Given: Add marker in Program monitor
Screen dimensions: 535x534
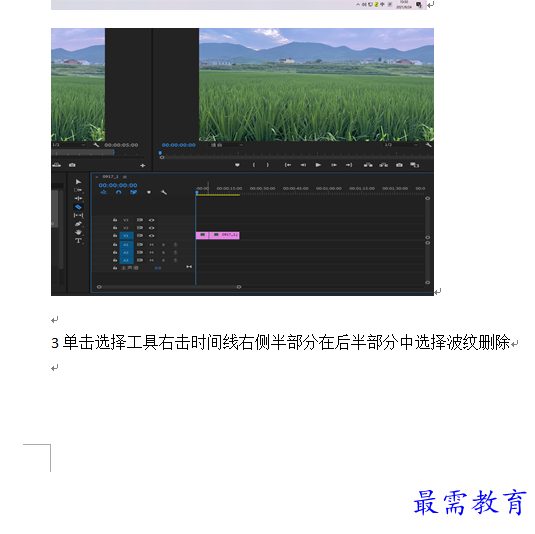Looking at the screenshot, I should 237,165.
